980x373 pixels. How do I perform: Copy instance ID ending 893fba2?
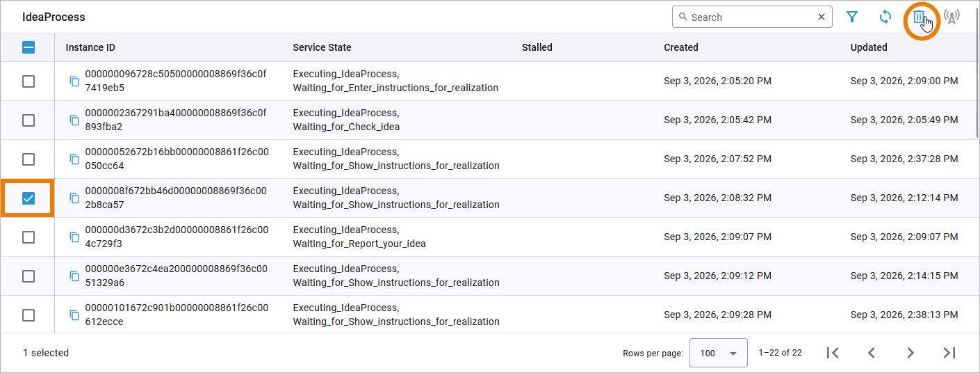(74, 120)
